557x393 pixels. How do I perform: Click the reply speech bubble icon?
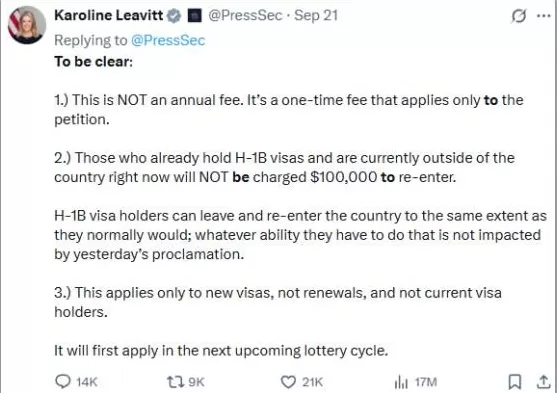tap(63, 382)
